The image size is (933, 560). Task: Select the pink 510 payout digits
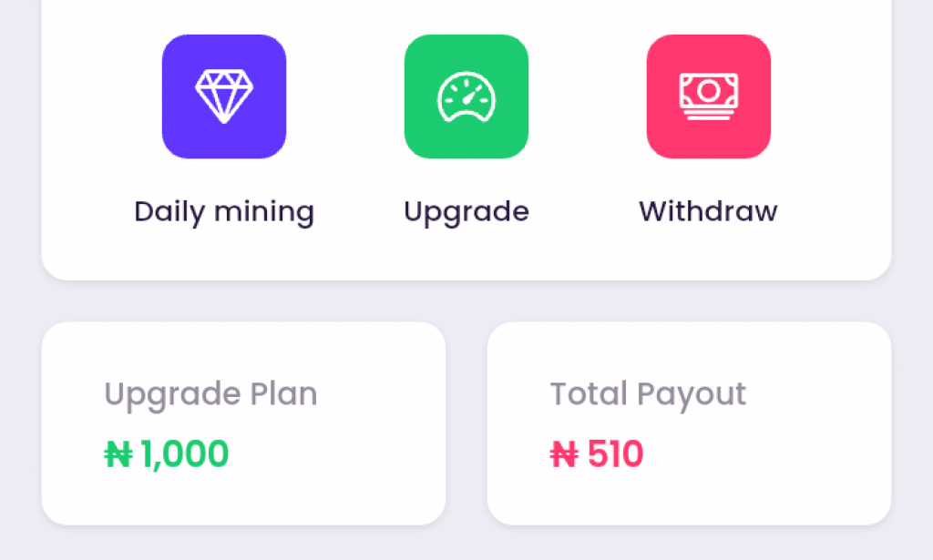(x=615, y=454)
